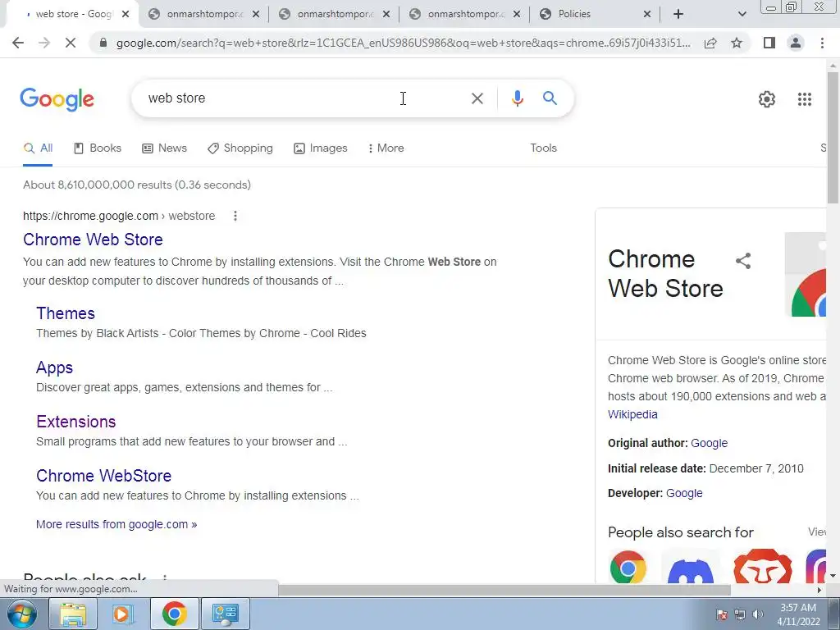Click More results from google.com

116,524
